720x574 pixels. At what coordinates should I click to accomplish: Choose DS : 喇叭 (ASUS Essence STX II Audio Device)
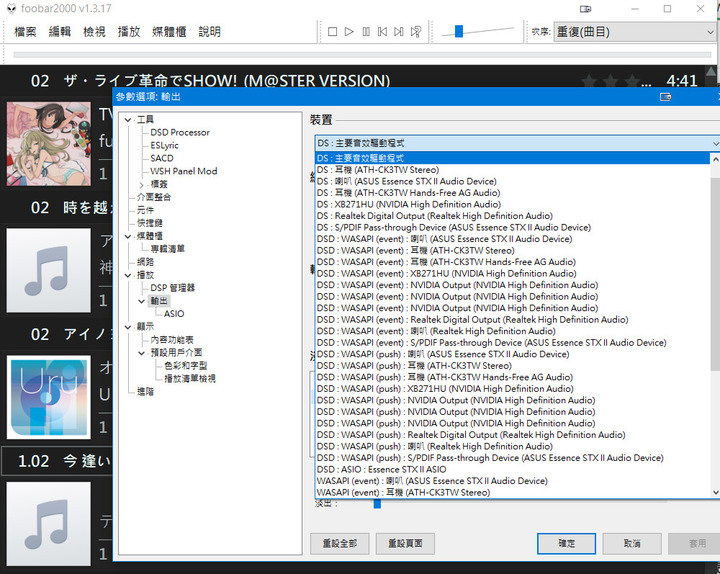point(512,181)
